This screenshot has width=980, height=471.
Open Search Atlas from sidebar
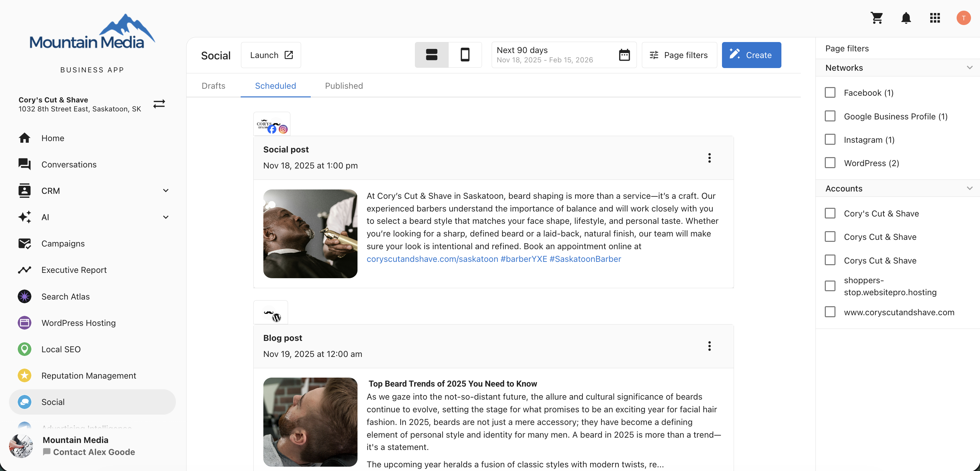pos(65,297)
